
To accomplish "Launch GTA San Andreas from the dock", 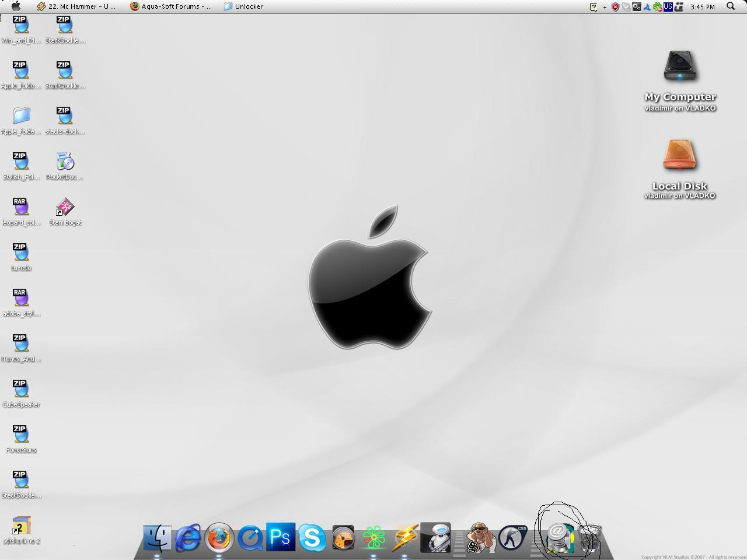I will (x=481, y=538).
